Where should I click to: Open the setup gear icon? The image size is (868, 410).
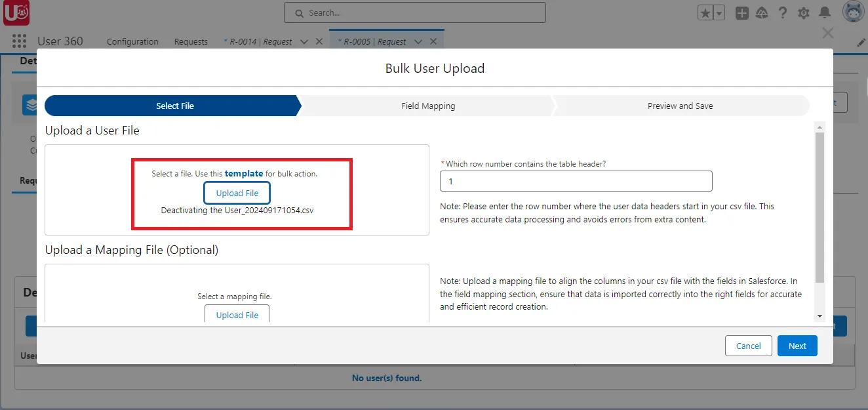tap(804, 12)
